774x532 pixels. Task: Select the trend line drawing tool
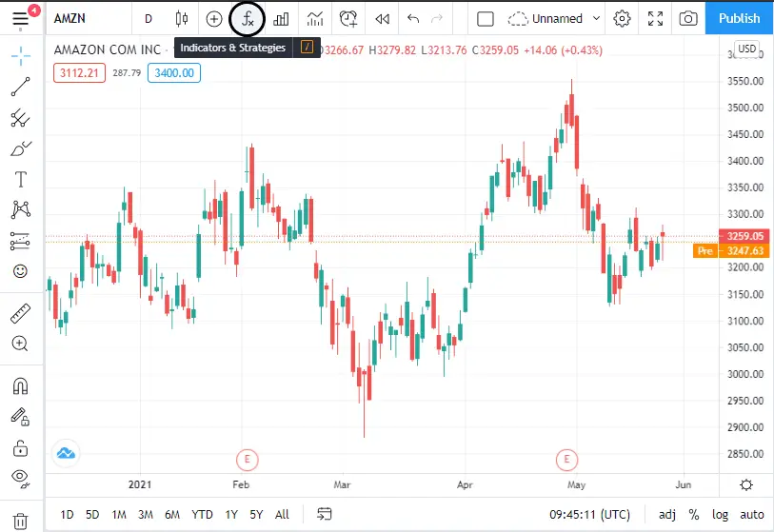(21, 87)
